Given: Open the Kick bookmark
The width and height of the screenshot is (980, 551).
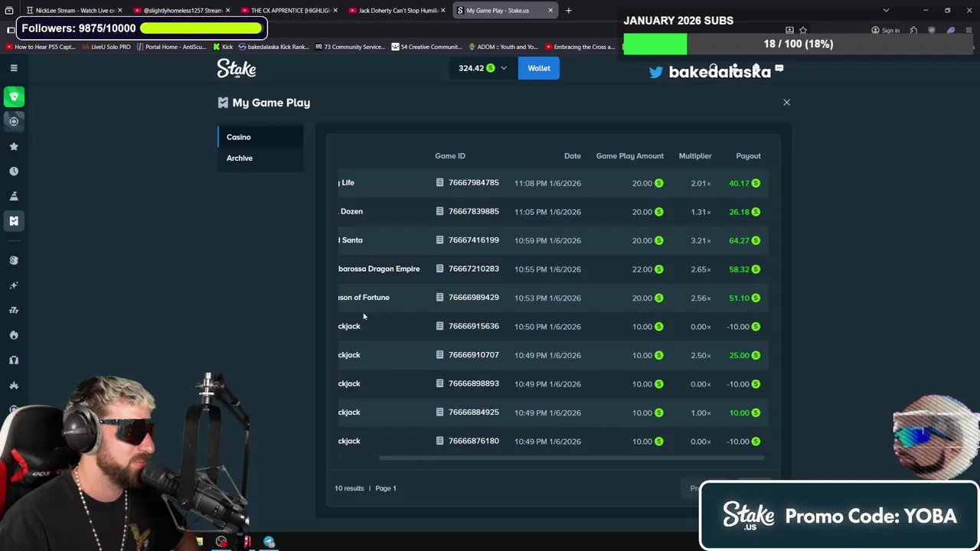Looking at the screenshot, I should tap(223, 47).
